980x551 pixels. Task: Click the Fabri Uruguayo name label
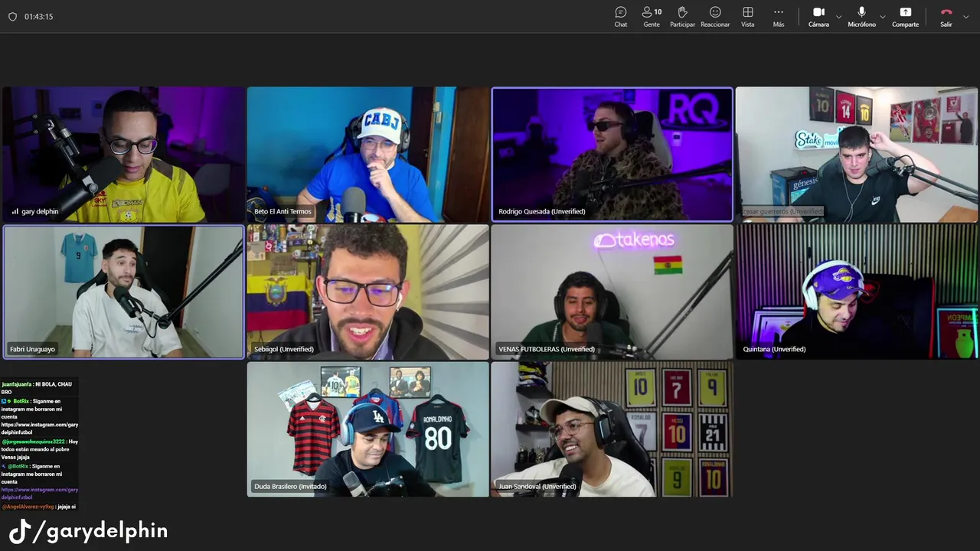tap(32, 349)
